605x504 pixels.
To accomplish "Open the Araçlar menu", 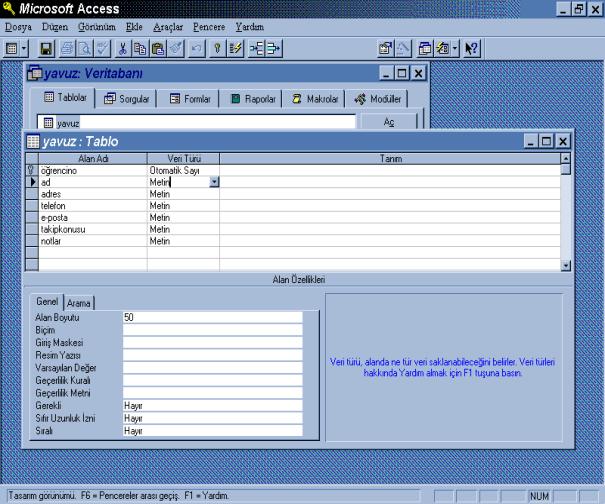I will click(168, 27).
